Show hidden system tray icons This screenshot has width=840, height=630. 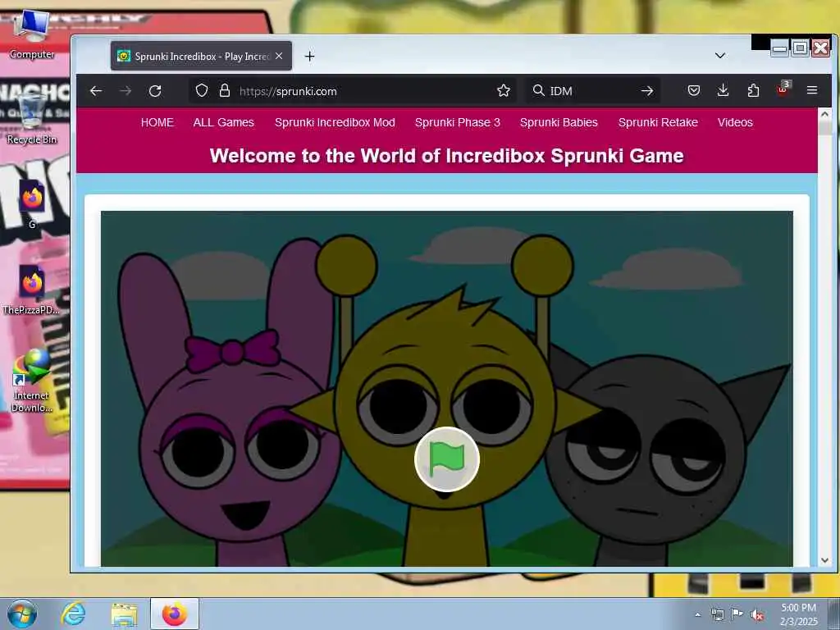point(697,614)
